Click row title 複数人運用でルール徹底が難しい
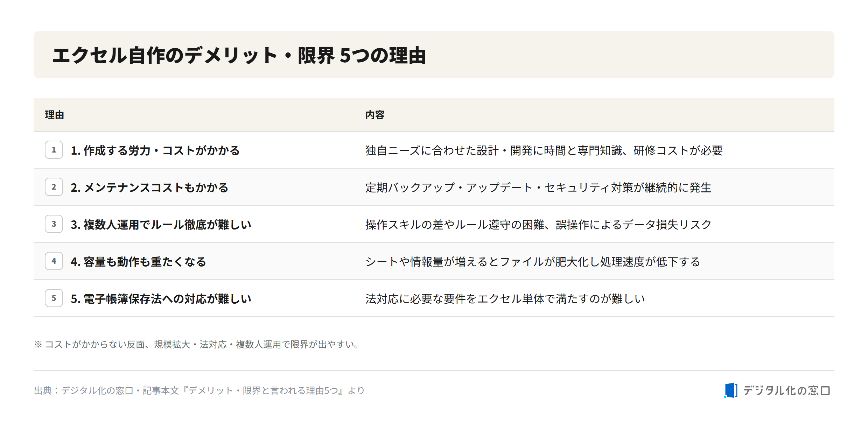 point(161,225)
